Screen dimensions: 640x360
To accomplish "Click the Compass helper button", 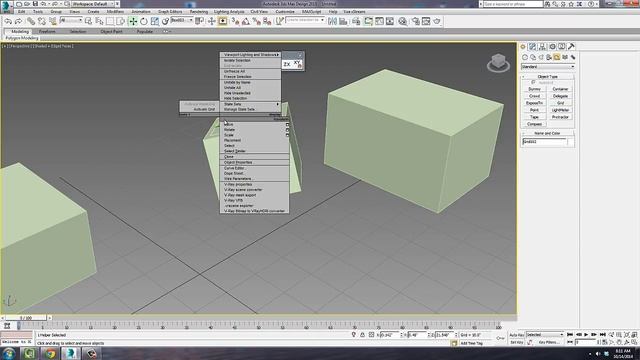I will tap(534, 124).
